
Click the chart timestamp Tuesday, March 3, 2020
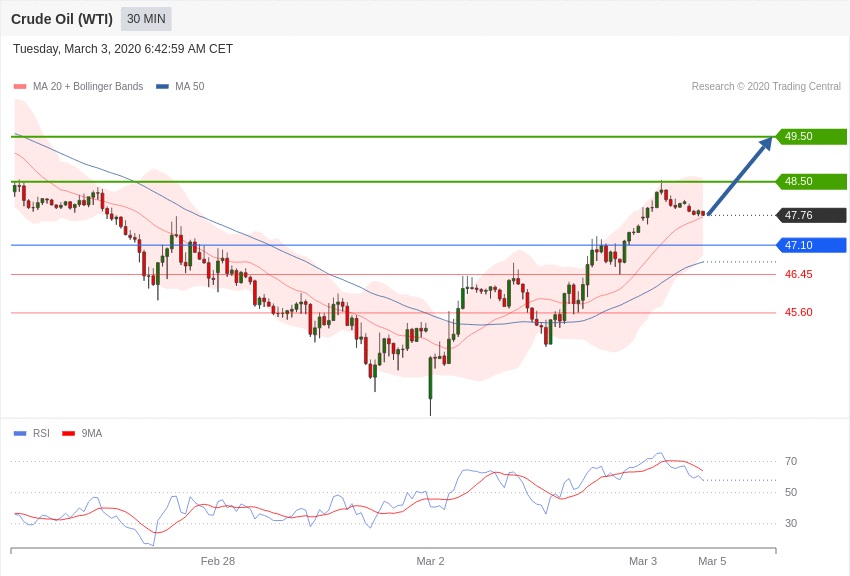coord(123,49)
